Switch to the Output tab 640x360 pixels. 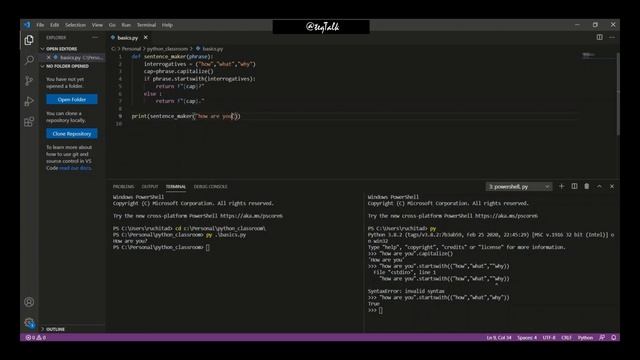pyautogui.click(x=150, y=187)
